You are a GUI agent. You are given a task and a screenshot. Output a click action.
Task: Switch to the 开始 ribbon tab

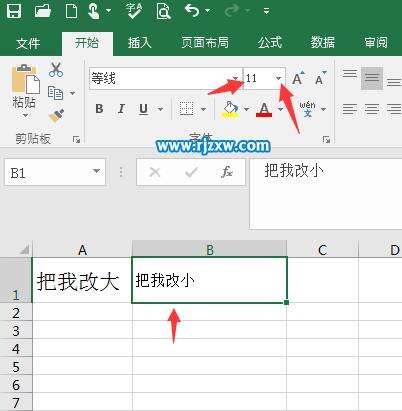click(87, 43)
